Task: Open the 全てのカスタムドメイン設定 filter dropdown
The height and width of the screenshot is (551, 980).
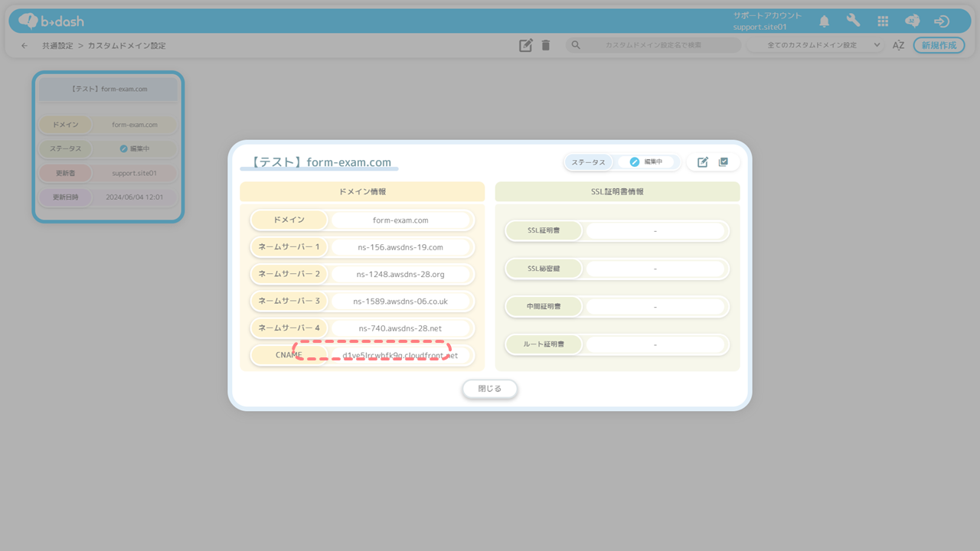Action: pos(816,45)
